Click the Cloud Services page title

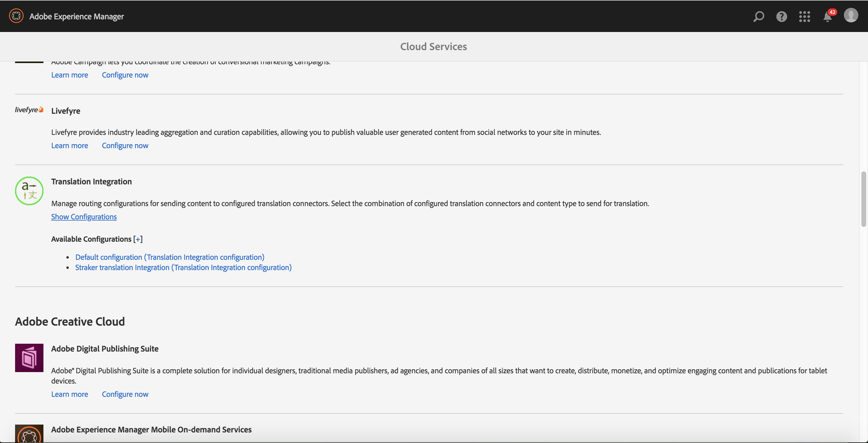click(434, 46)
